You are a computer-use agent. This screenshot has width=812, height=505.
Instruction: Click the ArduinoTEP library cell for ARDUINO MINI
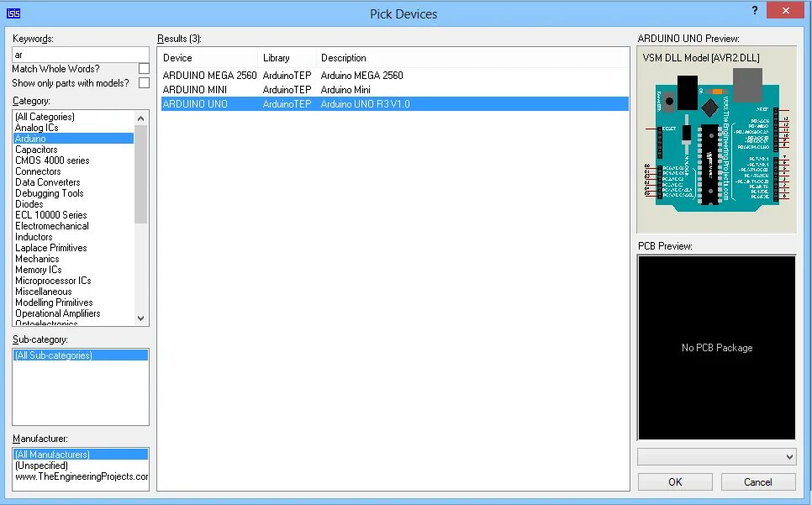pos(287,90)
